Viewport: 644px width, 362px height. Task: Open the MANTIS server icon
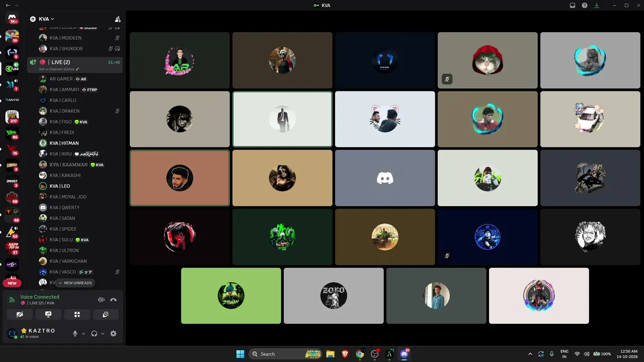(x=12, y=100)
